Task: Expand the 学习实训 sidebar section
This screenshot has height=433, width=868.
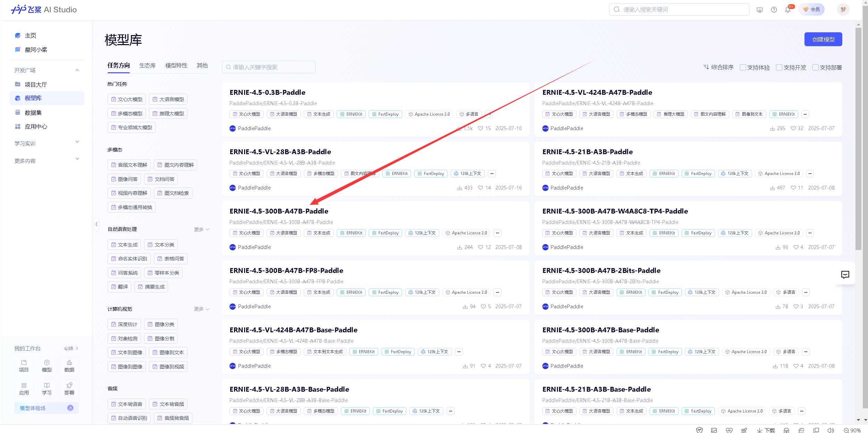Action: tap(77, 142)
